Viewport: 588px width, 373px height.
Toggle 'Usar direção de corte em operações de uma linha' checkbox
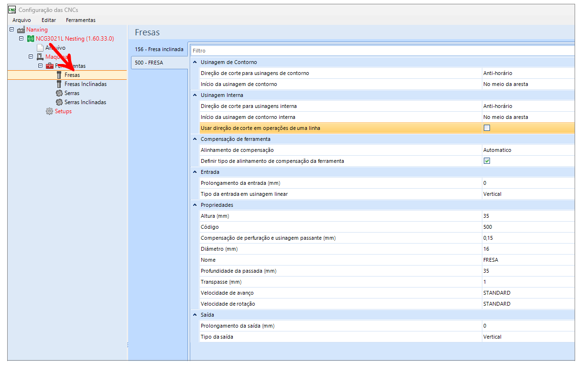(x=487, y=128)
